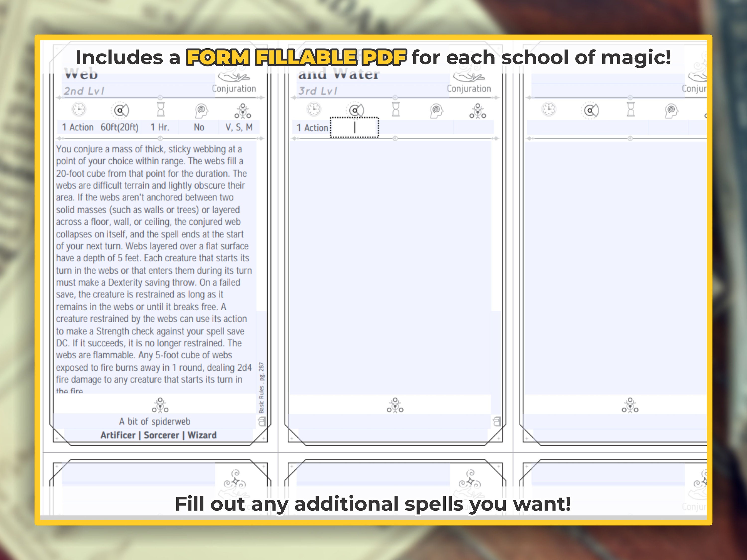Click the material components icon below the Web description
Image resolution: width=747 pixels, height=560 pixels.
click(160, 405)
